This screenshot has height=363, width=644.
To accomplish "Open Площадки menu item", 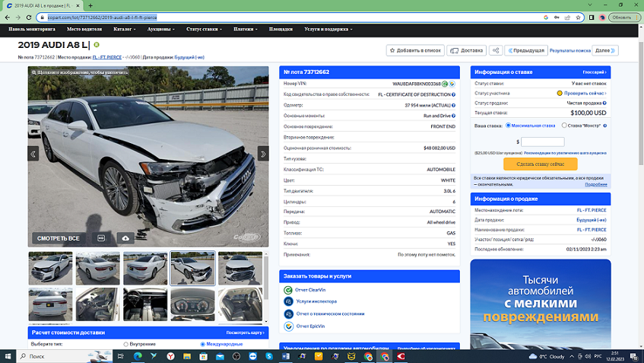I will tap(281, 29).
